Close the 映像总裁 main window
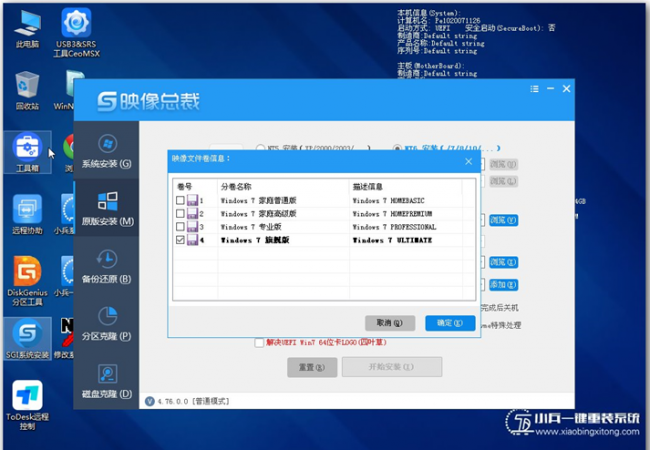Viewport: 650px width, 450px height. 566,89
